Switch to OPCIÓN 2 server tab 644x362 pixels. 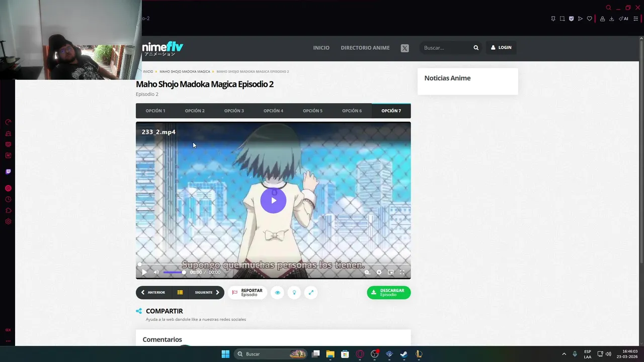(195, 111)
